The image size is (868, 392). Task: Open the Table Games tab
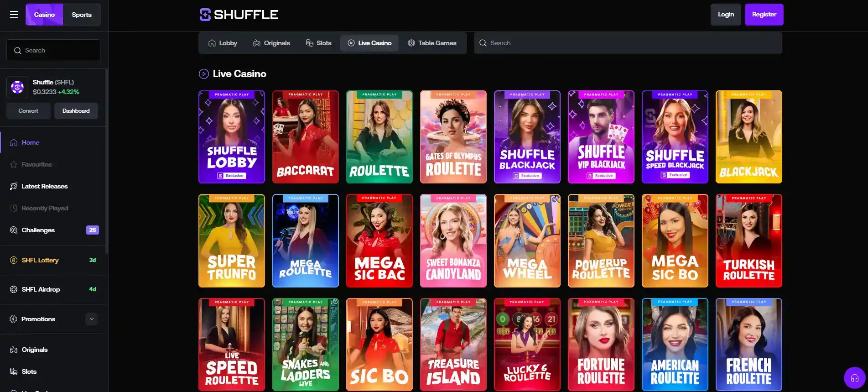[x=432, y=43]
